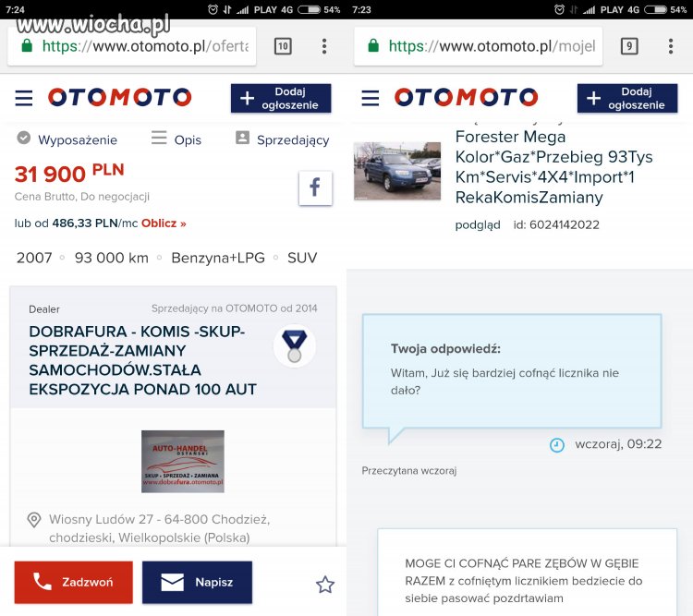Tap the Twoja odpowiedź message bubble
Screen dimensions: 693x616
[512, 371]
